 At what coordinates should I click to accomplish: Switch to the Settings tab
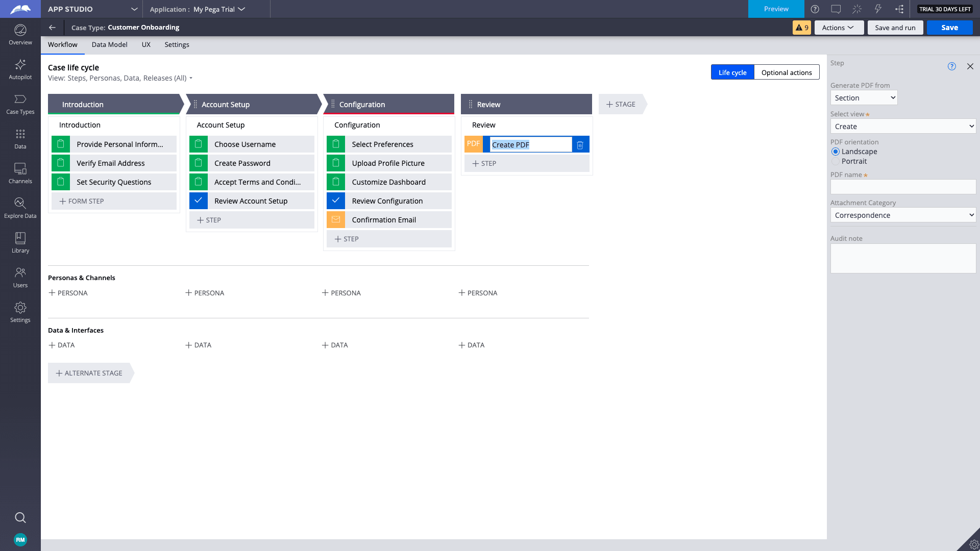pos(177,45)
